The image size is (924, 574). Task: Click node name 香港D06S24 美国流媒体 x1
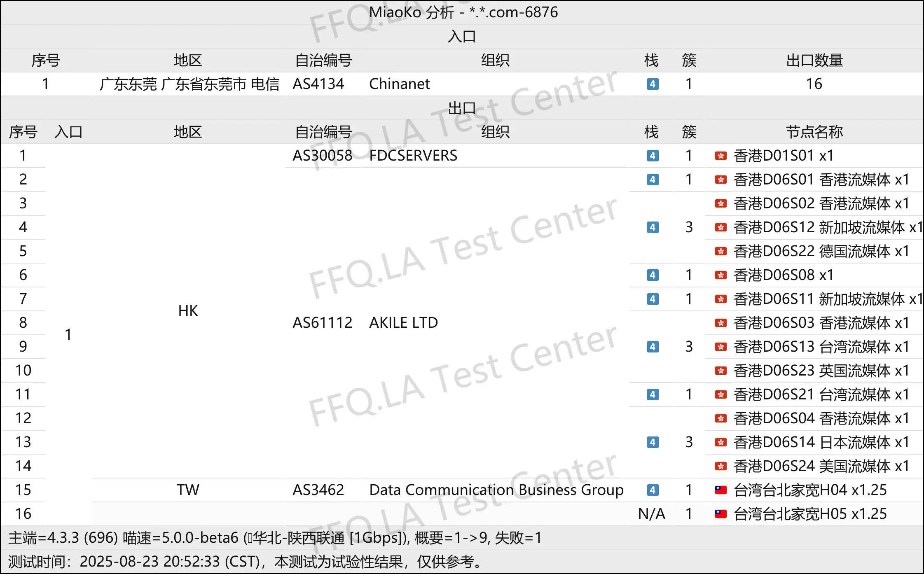(x=821, y=466)
